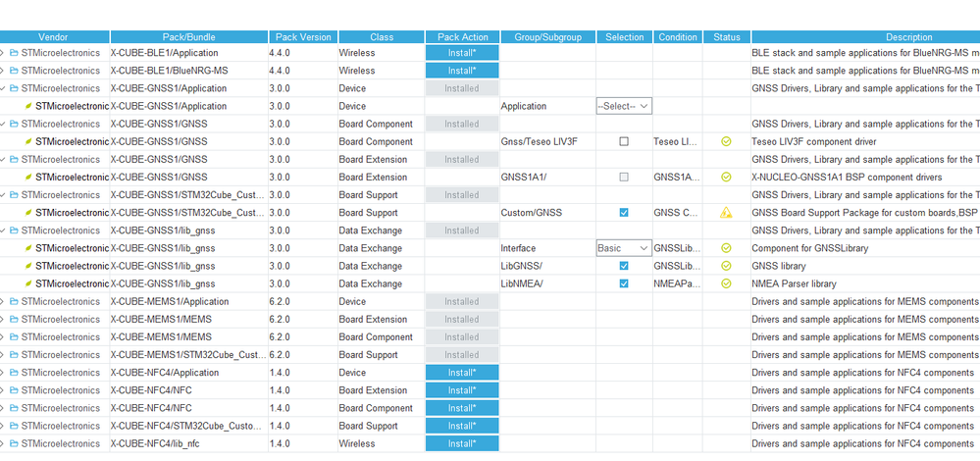Image resolution: width=980 pixels, height=461 pixels.
Task: Click Install* for X-CUBE-NFC4/NFC Board Component
Action: click(462, 408)
